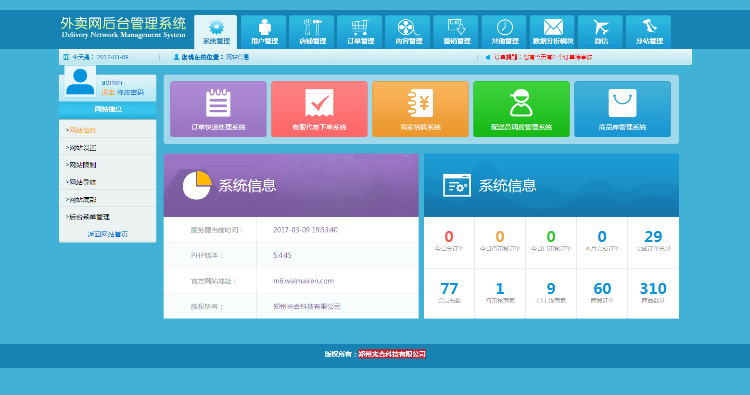Click the highlighted company link in footer
This screenshot has width=750, height=395.
392,354
